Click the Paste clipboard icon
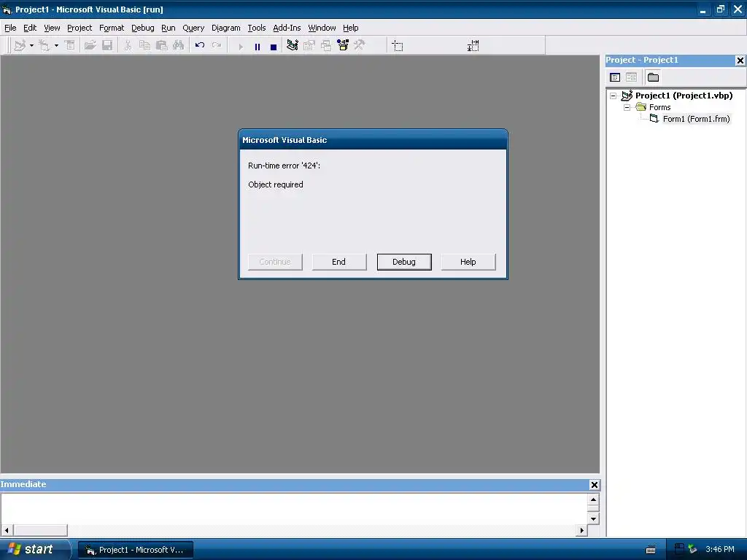 [162, 46]
